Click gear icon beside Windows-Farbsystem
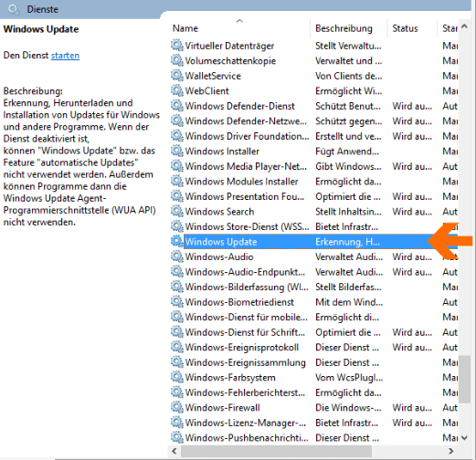 [176, 377]
